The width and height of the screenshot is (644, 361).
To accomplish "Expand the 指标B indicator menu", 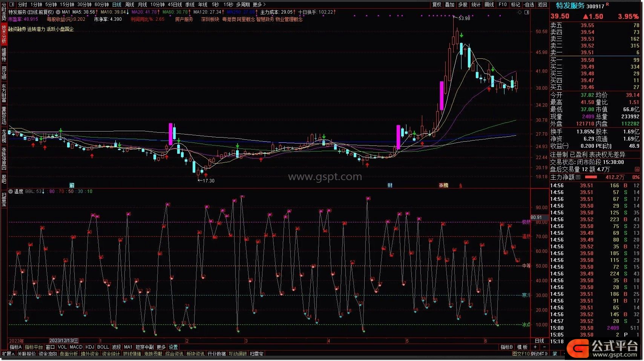I will (x=506, y=347).
